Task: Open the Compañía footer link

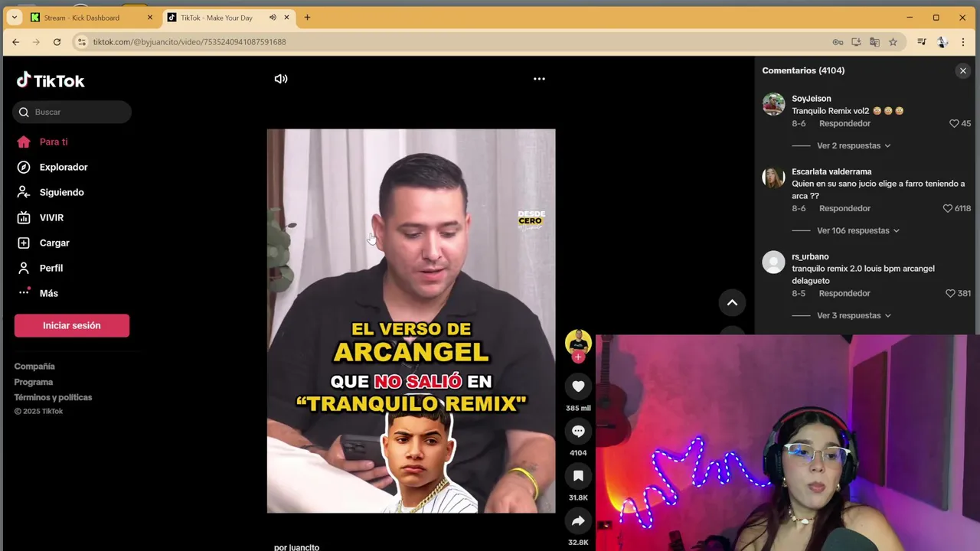Action: click(34, 367)
